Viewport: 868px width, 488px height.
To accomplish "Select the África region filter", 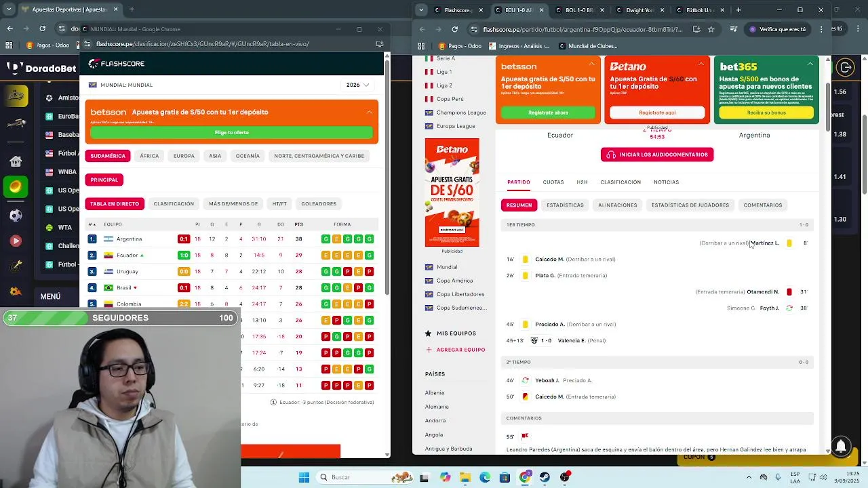I will pyautogui.click(x=149, y=156).
